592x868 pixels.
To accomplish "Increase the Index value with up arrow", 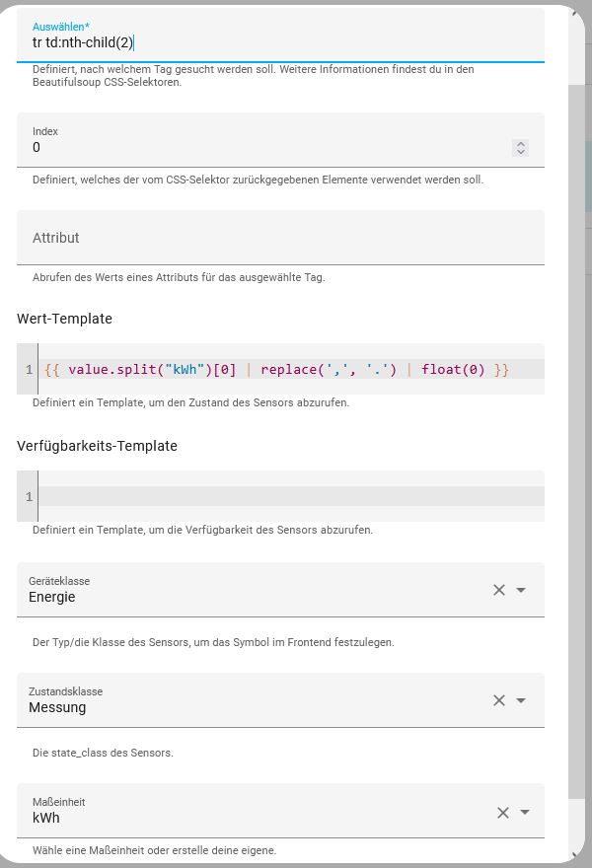I will [x=521, y=143].
